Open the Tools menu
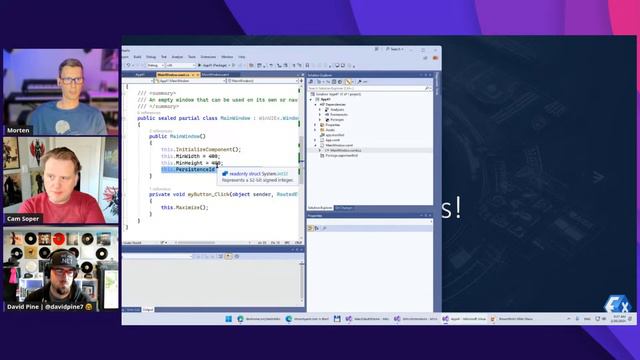Image resolution: width=640 pixels, height=360 pixels. tap(191, 57)
